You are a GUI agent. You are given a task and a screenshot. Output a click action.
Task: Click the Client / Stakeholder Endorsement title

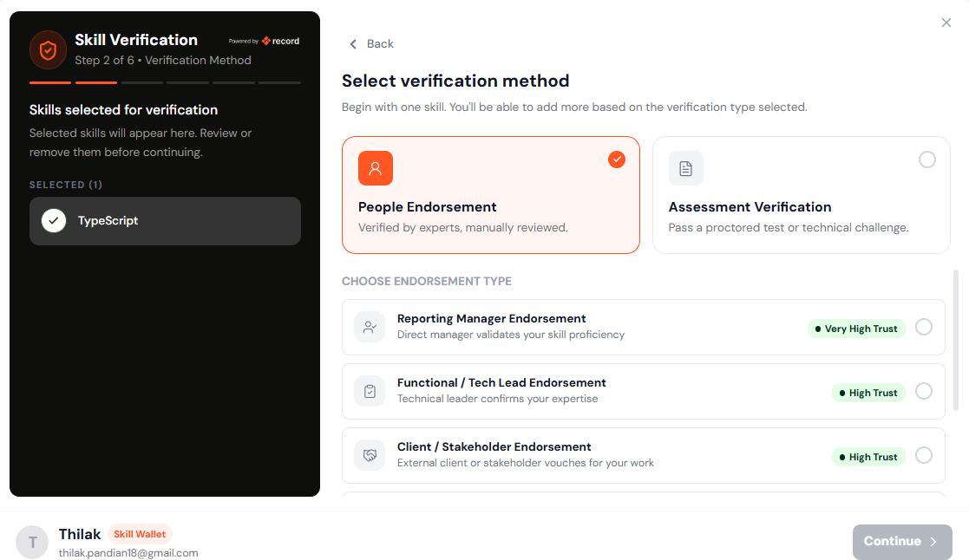(494, 447)
